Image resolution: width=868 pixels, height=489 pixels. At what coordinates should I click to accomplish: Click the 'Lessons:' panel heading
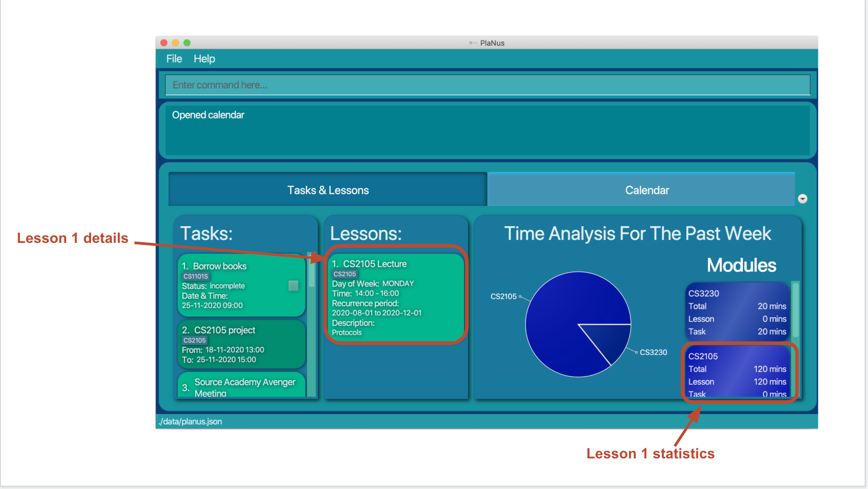366,234
